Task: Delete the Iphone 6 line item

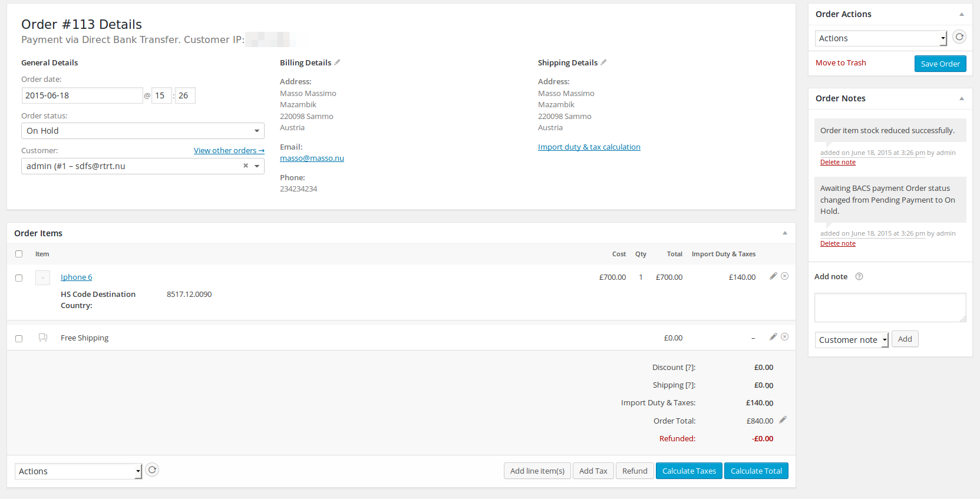Action: [x=785, y=276]
